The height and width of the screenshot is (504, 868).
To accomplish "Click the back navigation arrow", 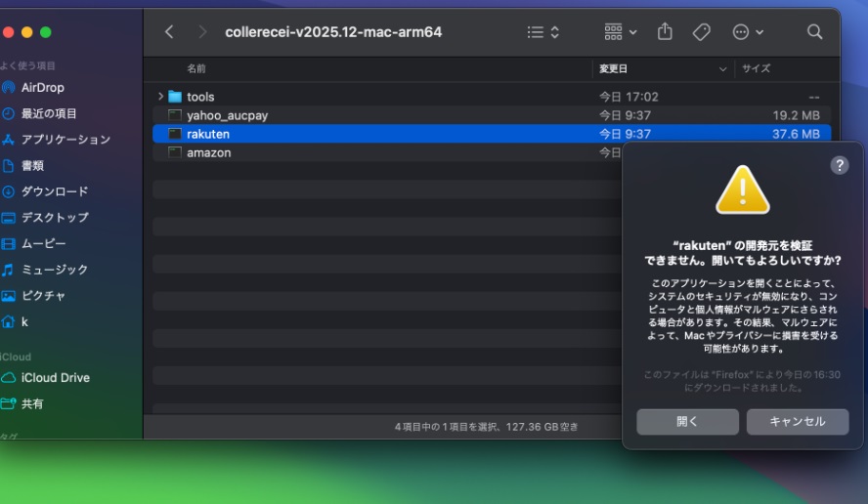I will (169, 32).
